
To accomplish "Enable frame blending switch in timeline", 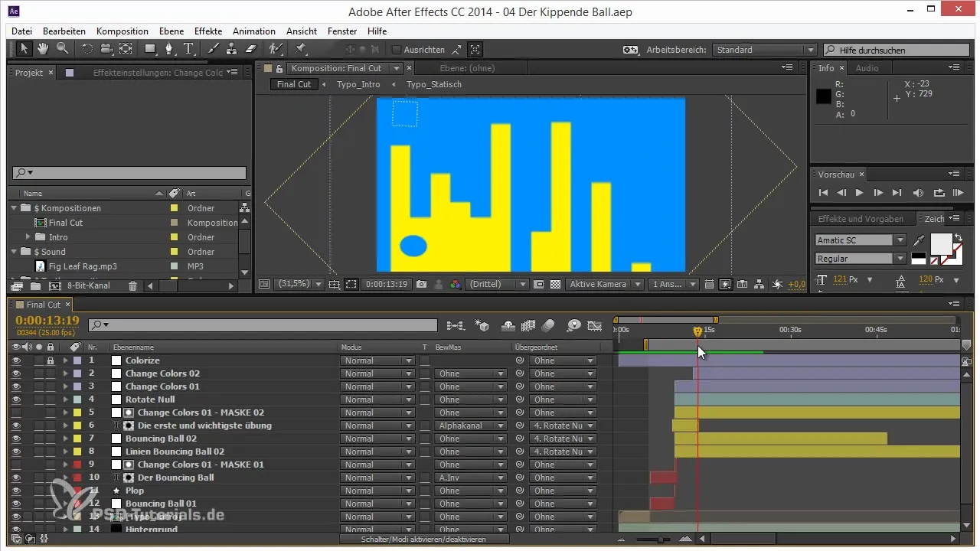I will (528, 325).
